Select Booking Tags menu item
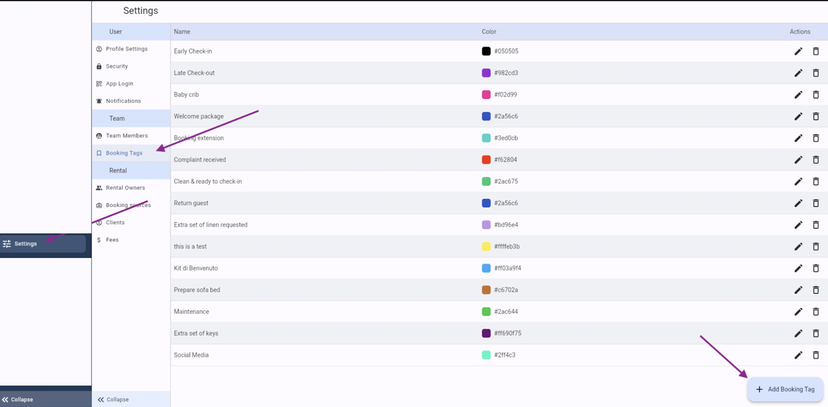828x407 pixels. 131,153
